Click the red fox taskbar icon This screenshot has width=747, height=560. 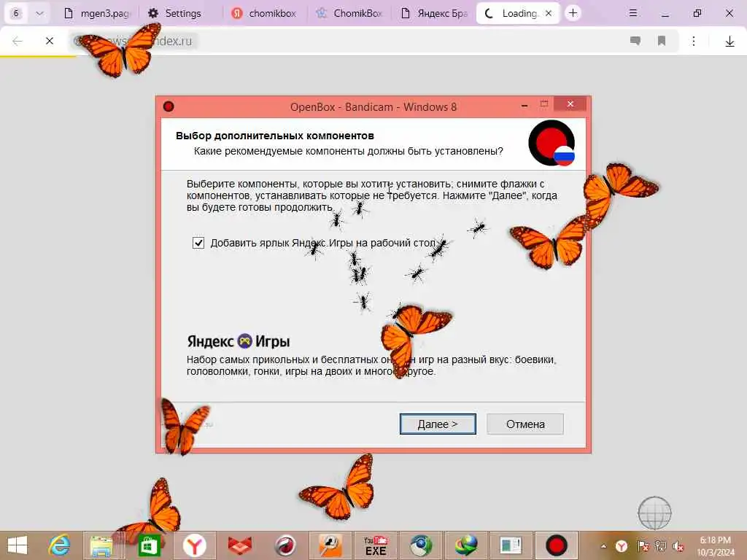(239, 545)
